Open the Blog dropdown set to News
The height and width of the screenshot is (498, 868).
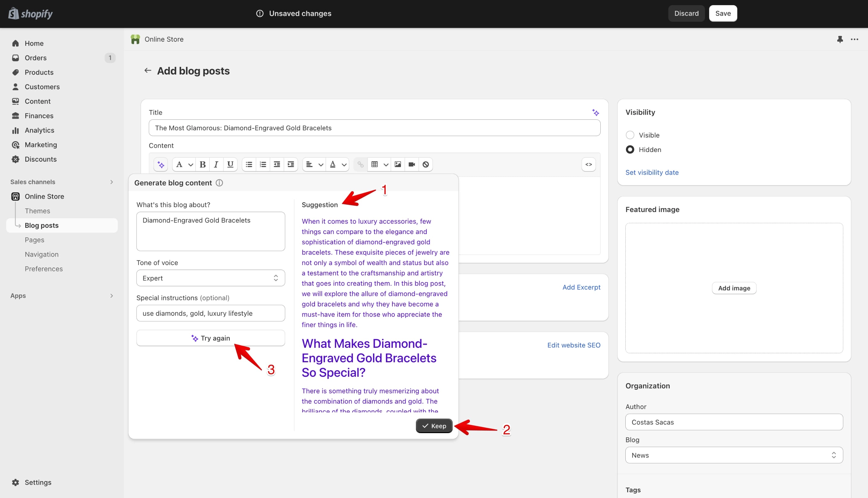[734, 455]
